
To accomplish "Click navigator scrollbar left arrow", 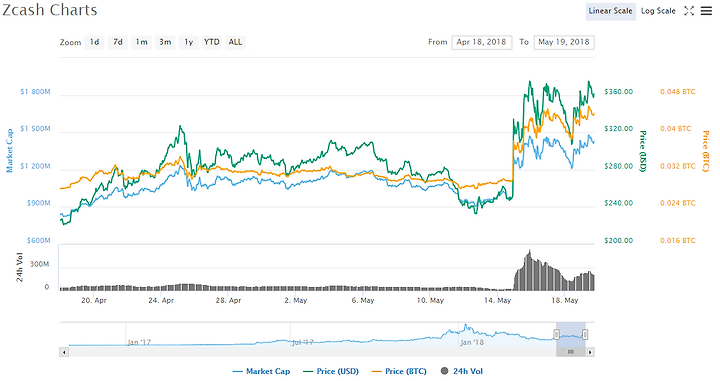I will (x=64, y=352).
